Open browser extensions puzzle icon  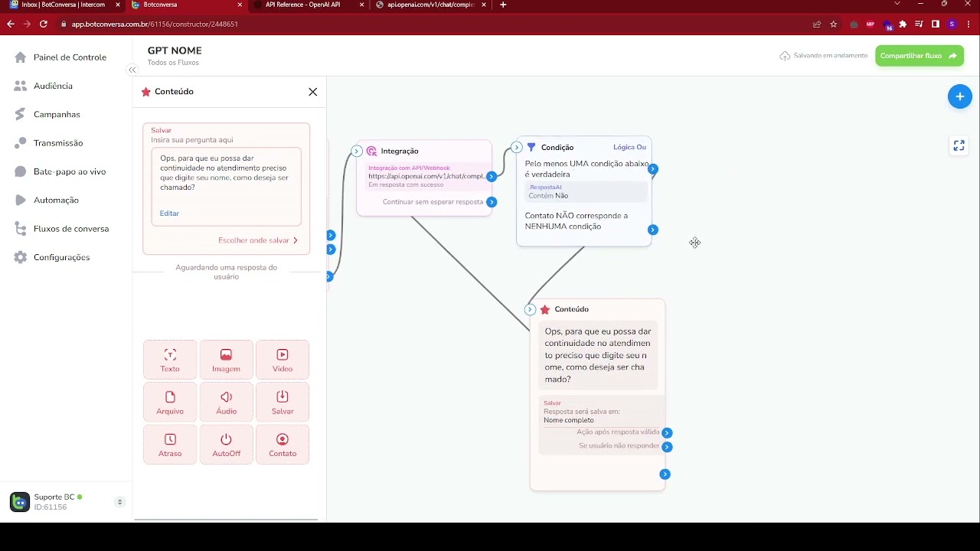903,24
